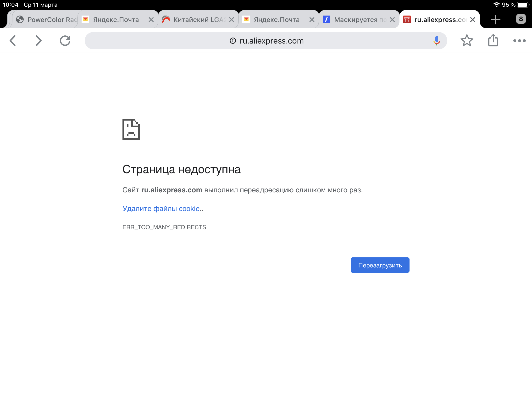The height and width of the screenshot is (399, 532).
Task: Close the ru.aliexpress.com tab
Action: [472, 20]
